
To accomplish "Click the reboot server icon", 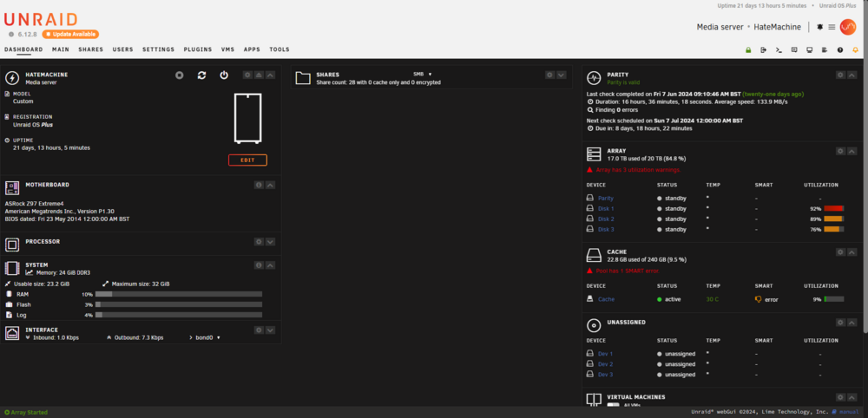I will point(201,75).
